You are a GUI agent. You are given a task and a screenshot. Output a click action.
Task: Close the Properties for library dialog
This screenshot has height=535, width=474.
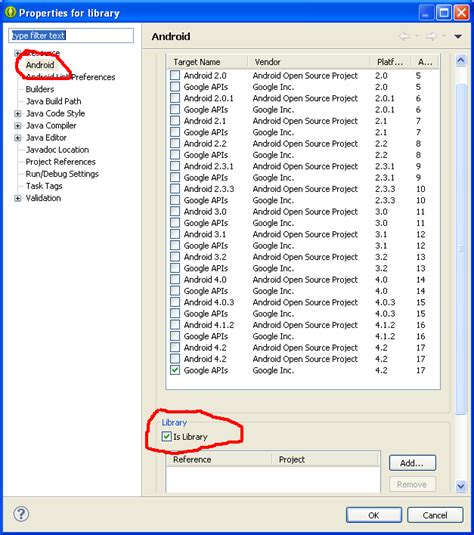point(462,13)
